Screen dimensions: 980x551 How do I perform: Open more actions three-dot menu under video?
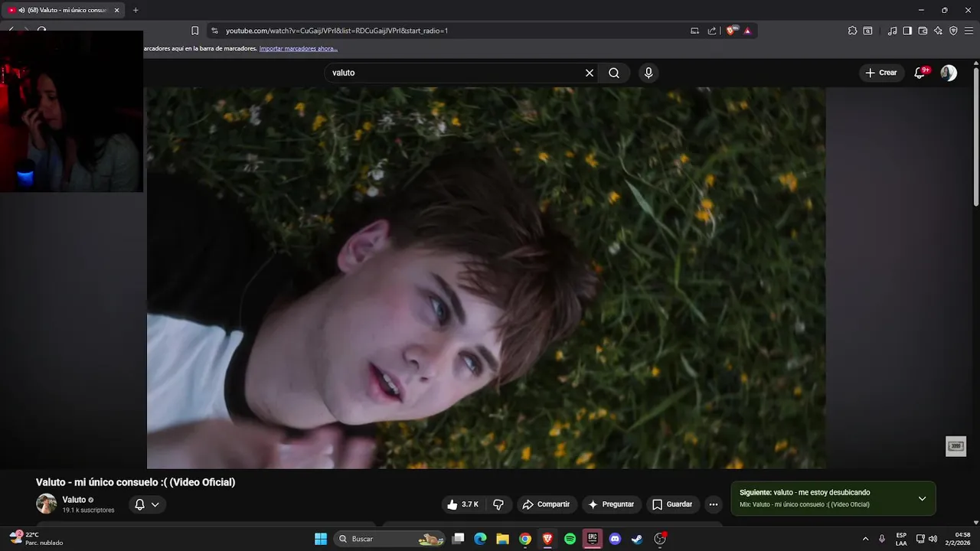(714, 504)
